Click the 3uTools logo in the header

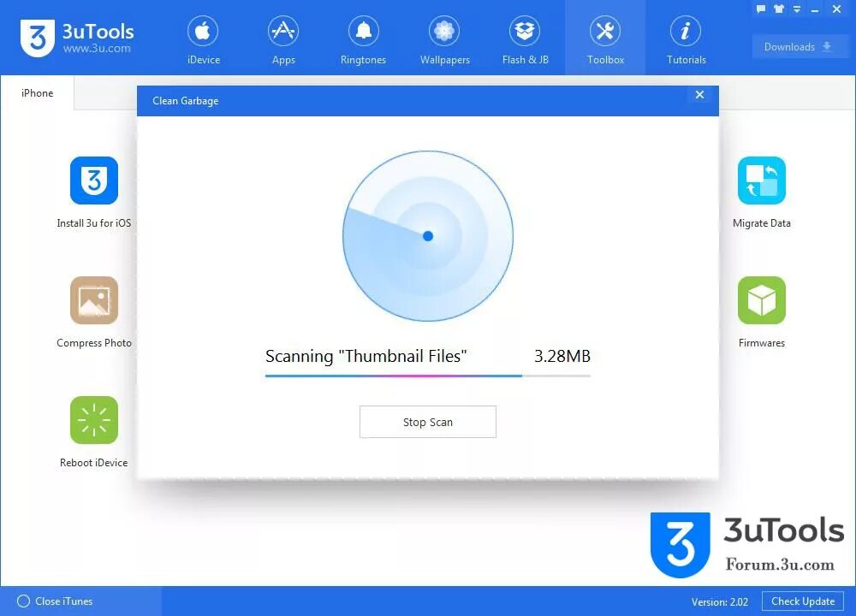click(x=77, y=38)
